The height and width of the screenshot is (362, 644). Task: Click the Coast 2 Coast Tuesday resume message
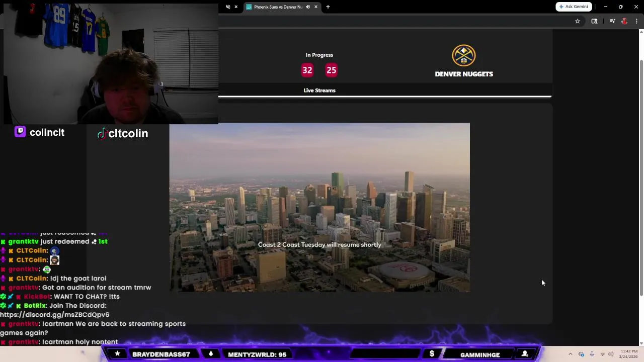tap(319, 245)
